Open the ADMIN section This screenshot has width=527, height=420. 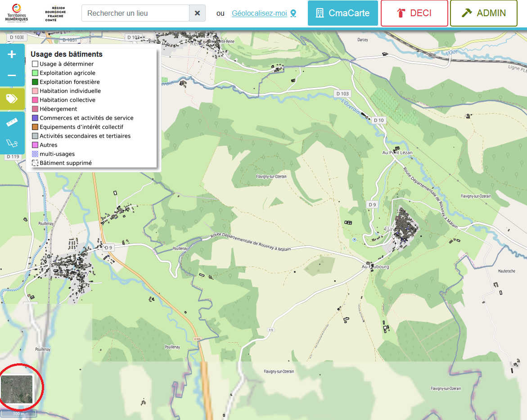tap(483, 13)
